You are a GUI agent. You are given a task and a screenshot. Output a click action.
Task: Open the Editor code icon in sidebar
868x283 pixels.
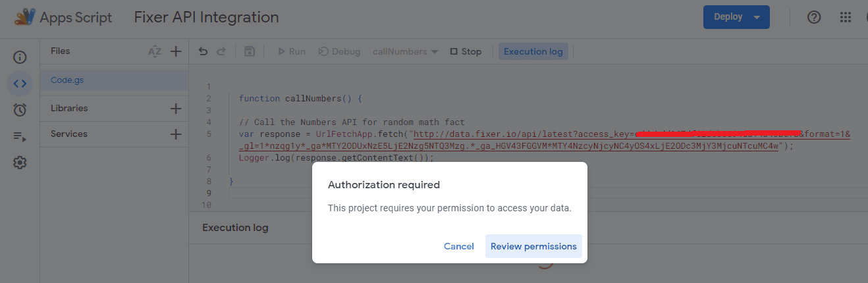tap(20, 84)
